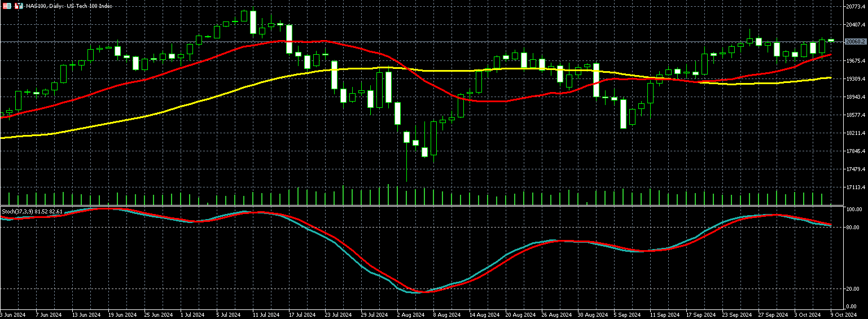Click the 17845.4 price scale value
Viewport: 868px width, 319px height.
[856, 151]
